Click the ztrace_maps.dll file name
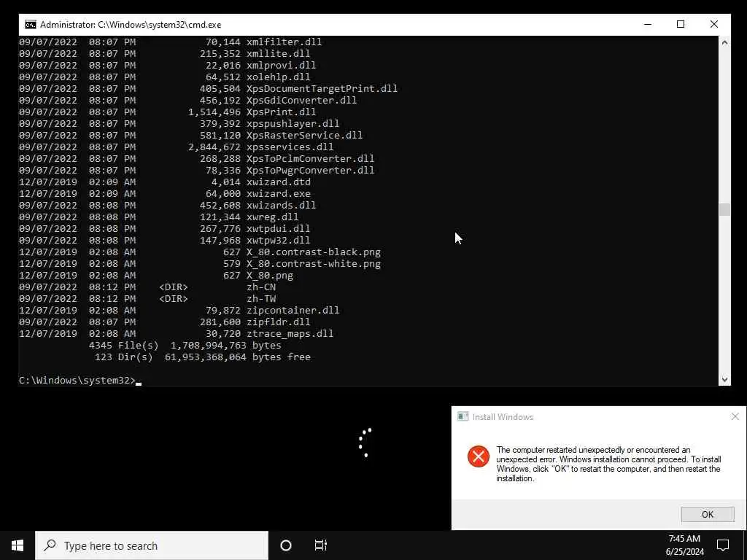747x560 pixels. click(290, 333)
